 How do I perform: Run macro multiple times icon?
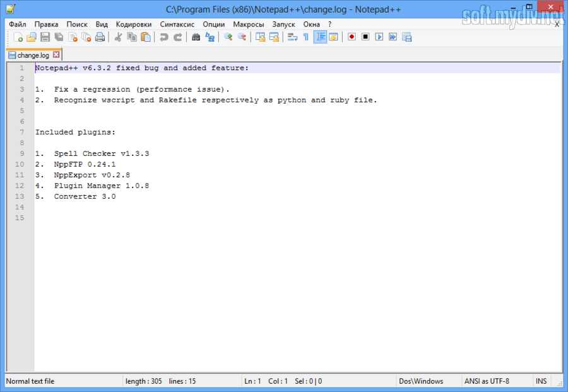[393, 37]
